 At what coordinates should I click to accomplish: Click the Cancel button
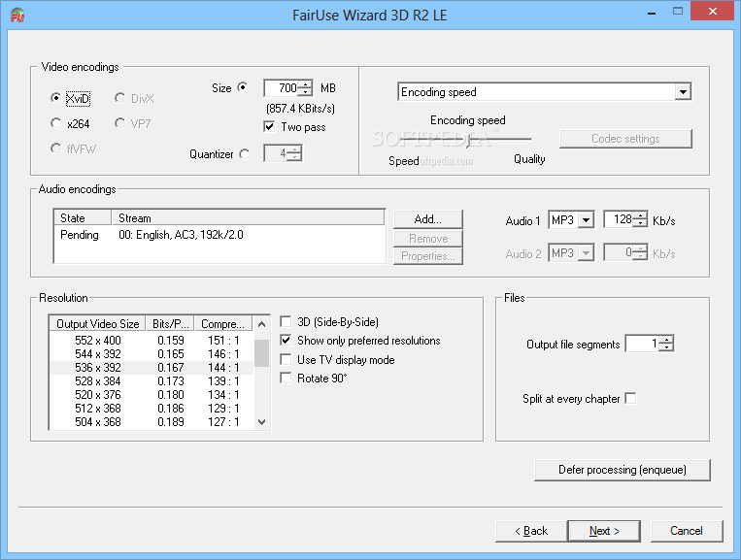pos(687,531)
